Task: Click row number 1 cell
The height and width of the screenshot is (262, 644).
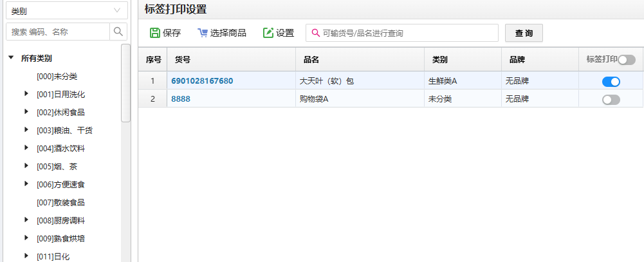Action: pos(152,81)
